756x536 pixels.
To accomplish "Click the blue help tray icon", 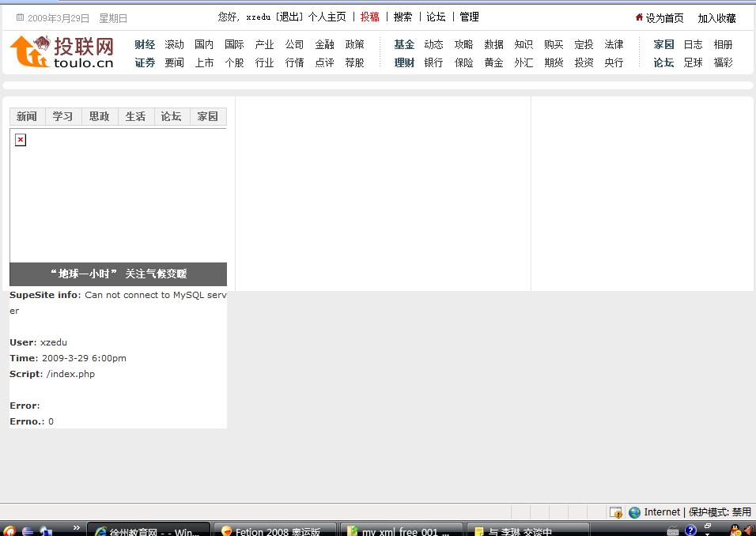I will [690, 530].
